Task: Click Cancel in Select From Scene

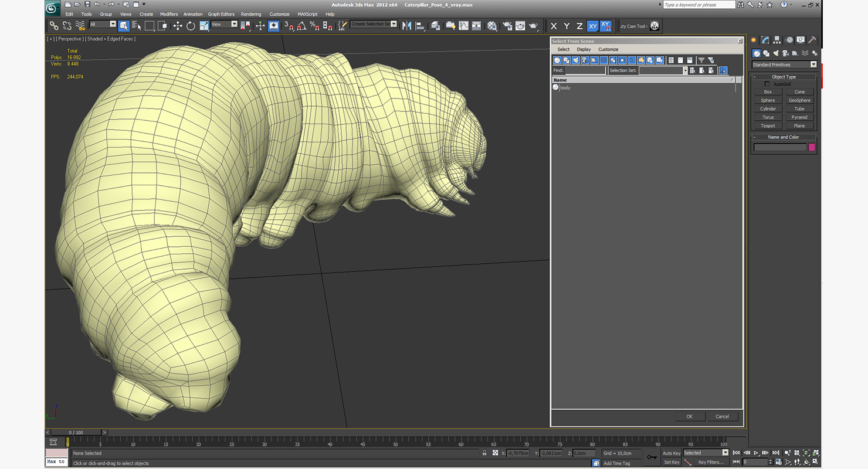Action: 723,416
